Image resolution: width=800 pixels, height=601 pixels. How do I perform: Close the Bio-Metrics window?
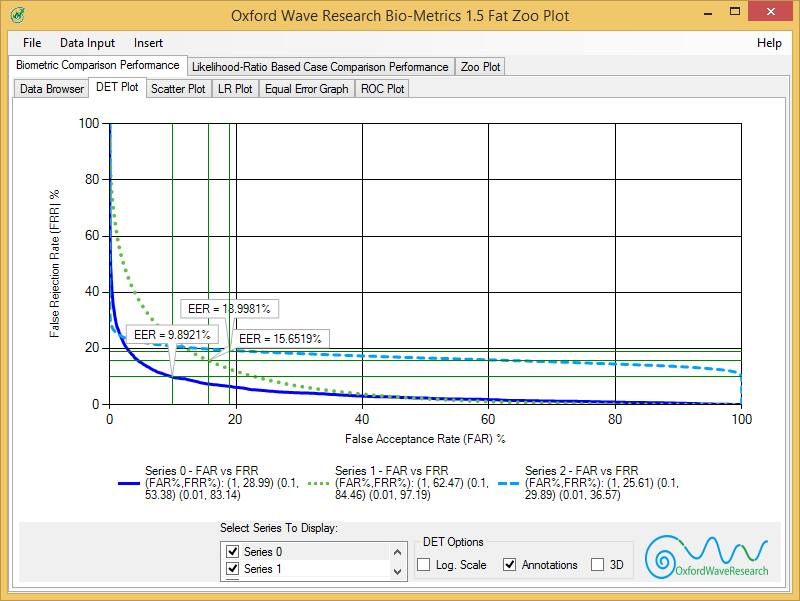click(771, 11)
